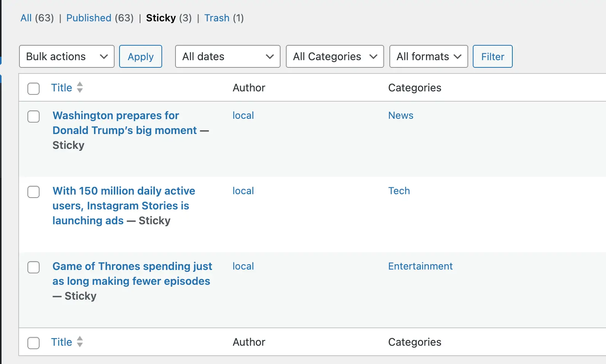Screen dimensions: 606x364
Task: Check the select-all checkbox in table header
Action: 33,88
